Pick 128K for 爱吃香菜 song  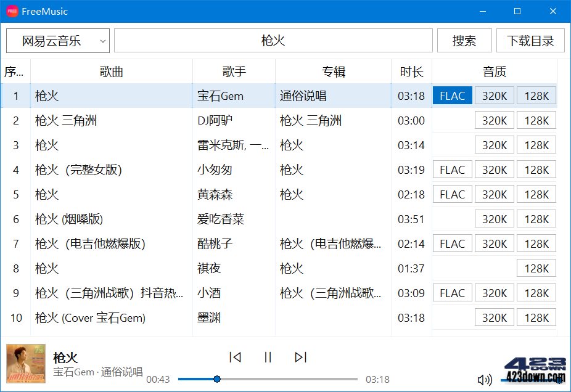click(x=536, y=219)
